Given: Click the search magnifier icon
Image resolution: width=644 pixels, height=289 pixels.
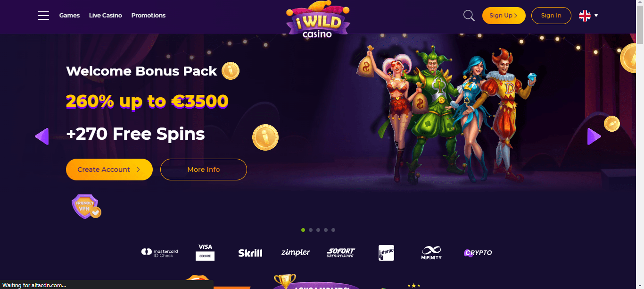Looking at the screenshot, I should [469, 16].
